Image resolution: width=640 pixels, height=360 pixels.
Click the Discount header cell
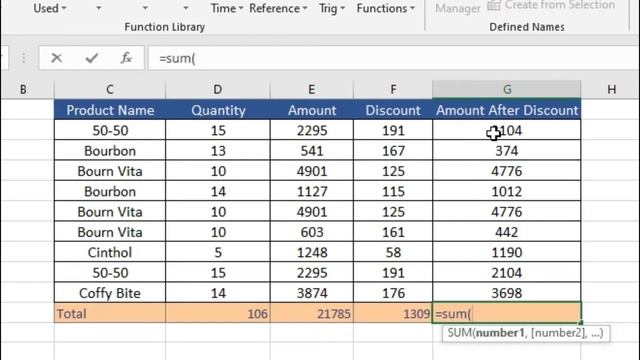pyautogui.click(x=393, y=110)
